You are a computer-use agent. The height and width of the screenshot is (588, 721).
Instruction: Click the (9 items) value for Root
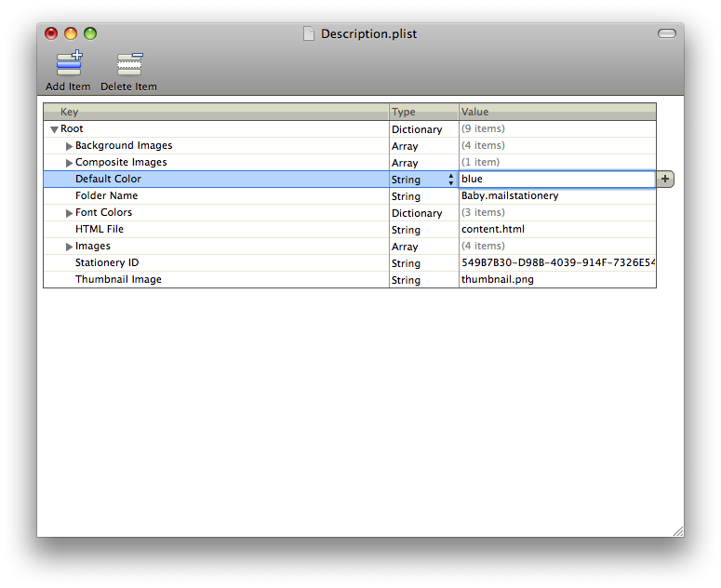pos(483,128)
